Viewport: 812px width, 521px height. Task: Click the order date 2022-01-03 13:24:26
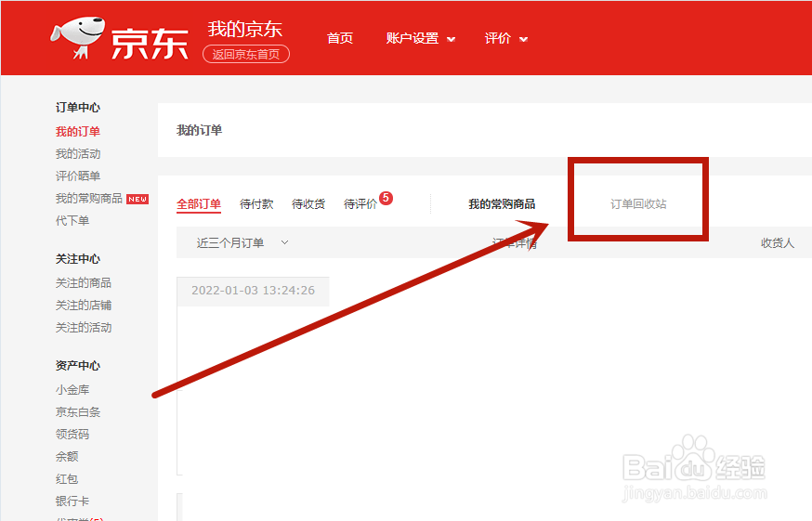pyautogui.click(x=254, y=291)
